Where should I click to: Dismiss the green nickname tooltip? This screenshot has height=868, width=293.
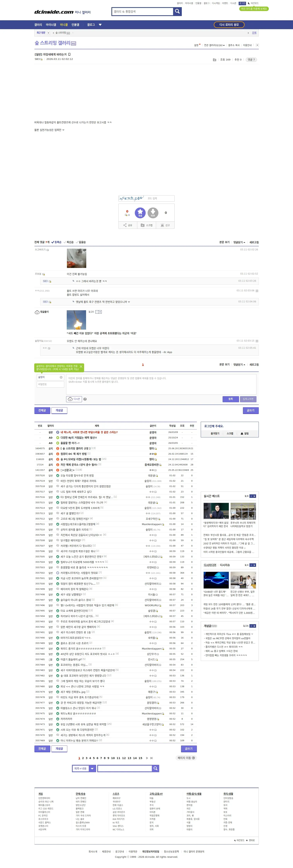pyautogui.click(x=81, y=366)
